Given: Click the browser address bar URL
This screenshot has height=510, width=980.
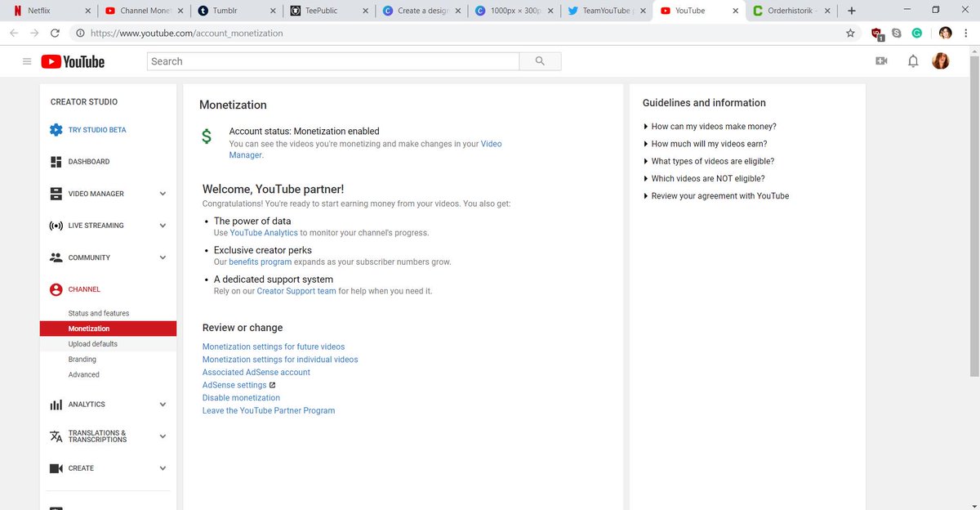Looking at the screenshot, I should 188,34.
